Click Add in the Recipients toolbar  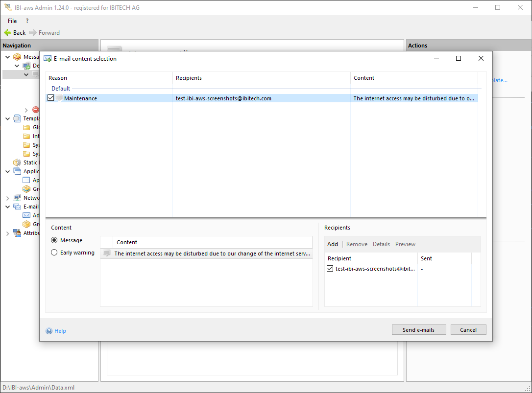click(333, 244)
